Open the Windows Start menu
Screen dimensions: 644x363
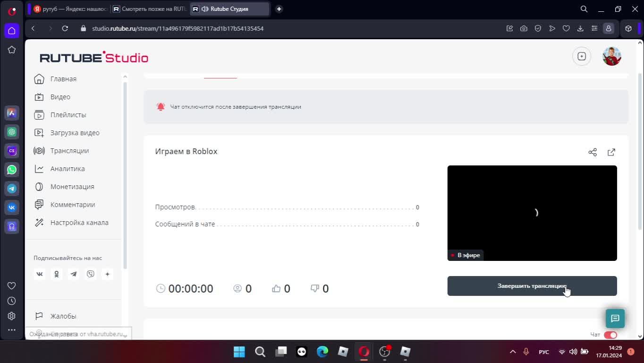coord(239,352)
